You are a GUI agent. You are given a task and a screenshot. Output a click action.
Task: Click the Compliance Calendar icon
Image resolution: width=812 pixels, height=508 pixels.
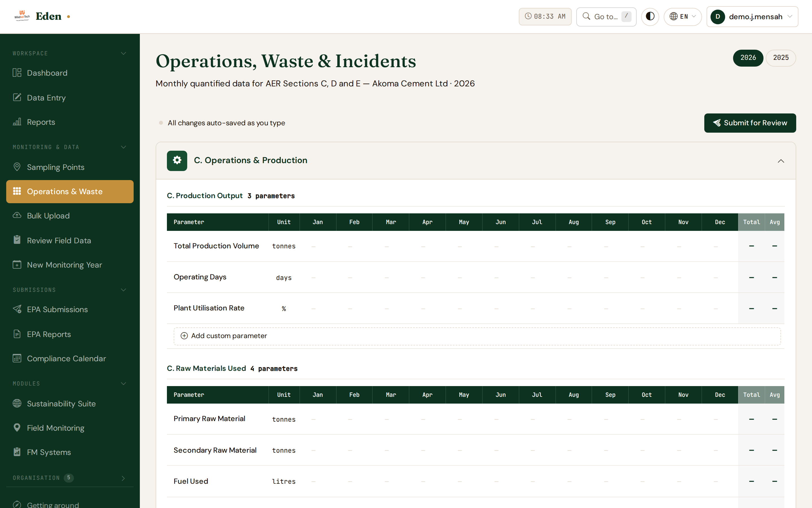pos(17,358)
